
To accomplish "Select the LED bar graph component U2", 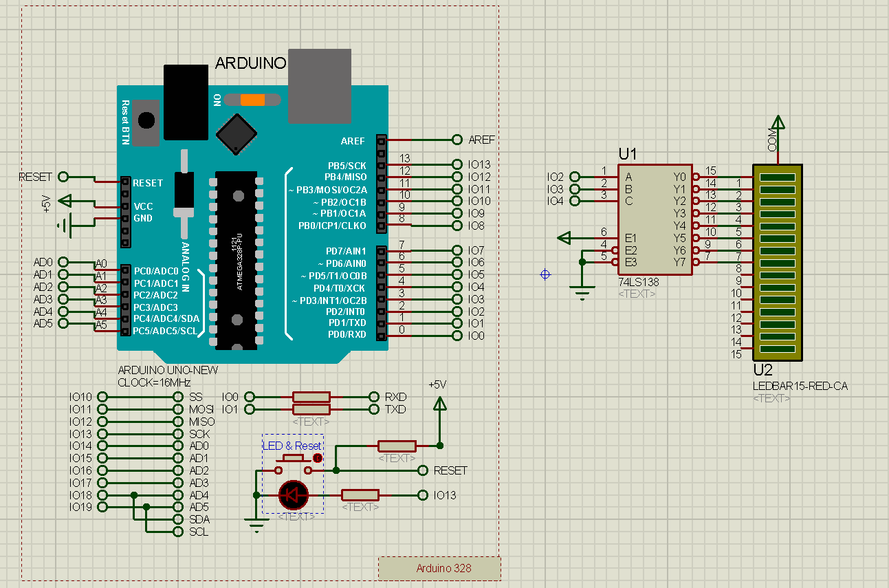I will pos(778,263).
